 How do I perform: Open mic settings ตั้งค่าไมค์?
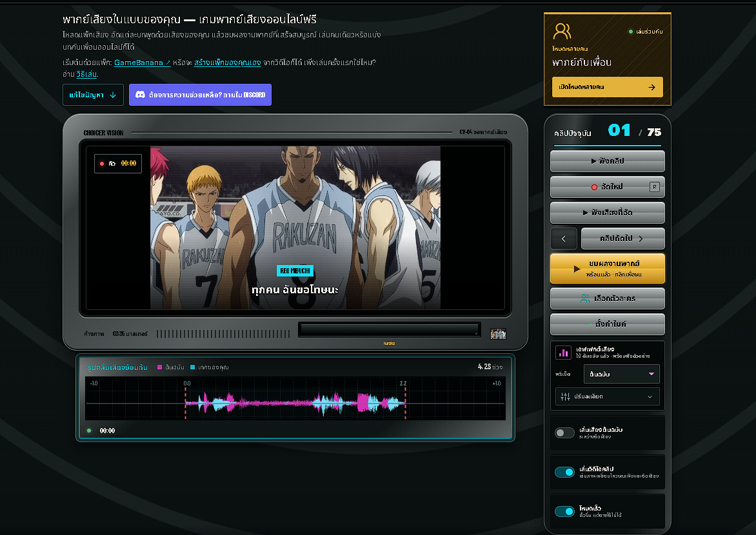point(607,324)
